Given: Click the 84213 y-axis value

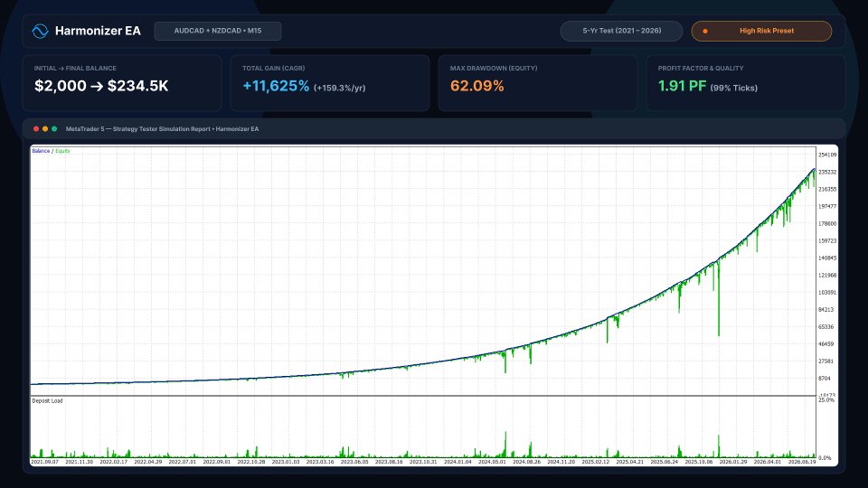Looking at the screenshot, I should [x=826, y=309].
